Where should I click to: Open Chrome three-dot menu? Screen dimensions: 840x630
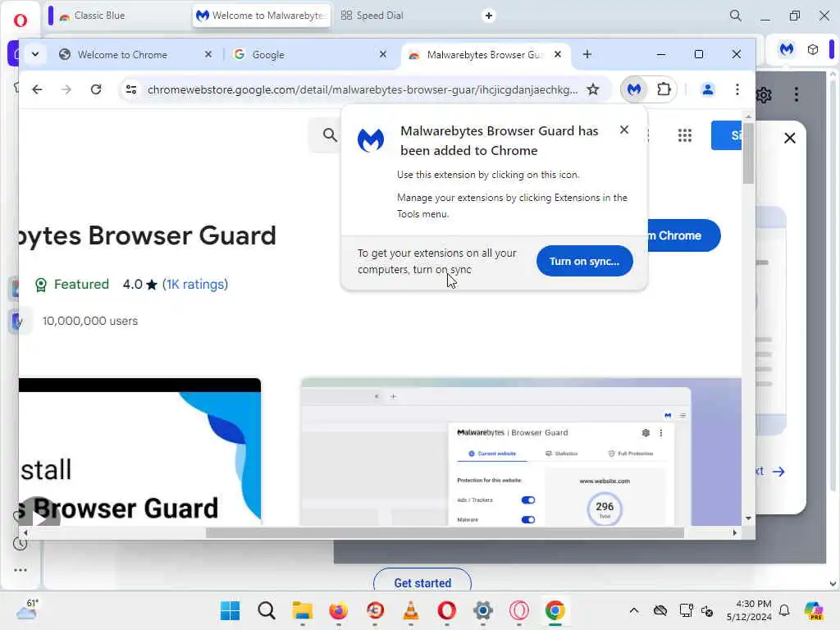737,89
